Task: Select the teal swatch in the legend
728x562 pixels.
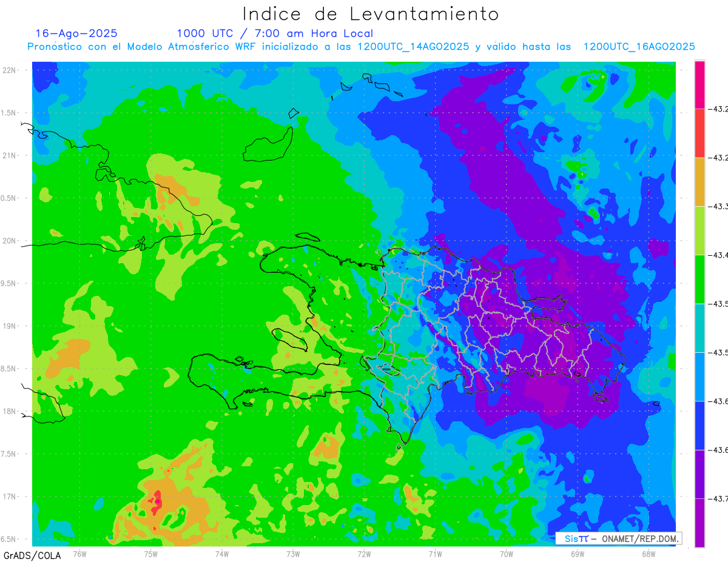Action: click(x=699, y=328)
